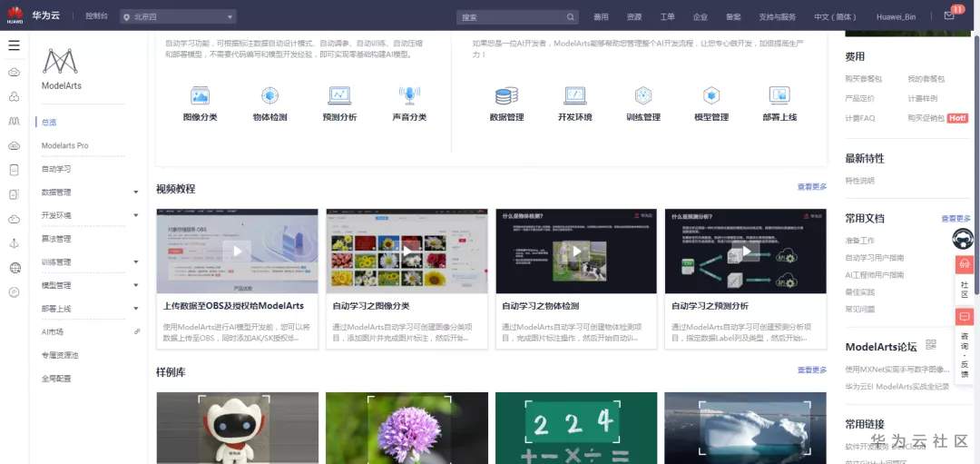Click the globe icon in left rail
This screenshot has width=980, height=464.
(x=15, y=268)
